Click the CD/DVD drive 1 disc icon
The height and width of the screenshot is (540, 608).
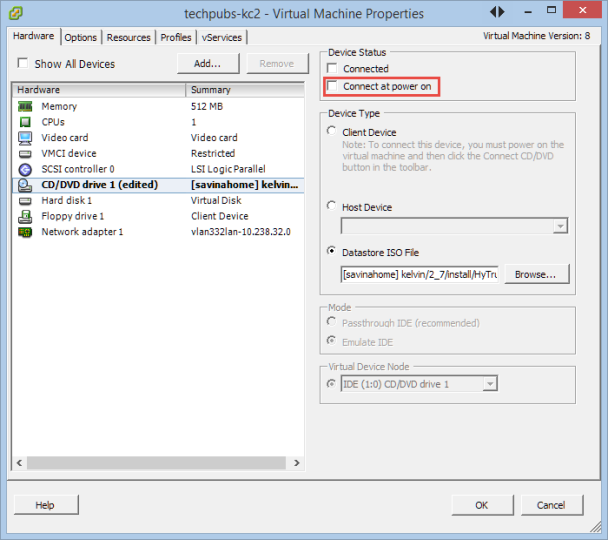click(x=25, y=185)
